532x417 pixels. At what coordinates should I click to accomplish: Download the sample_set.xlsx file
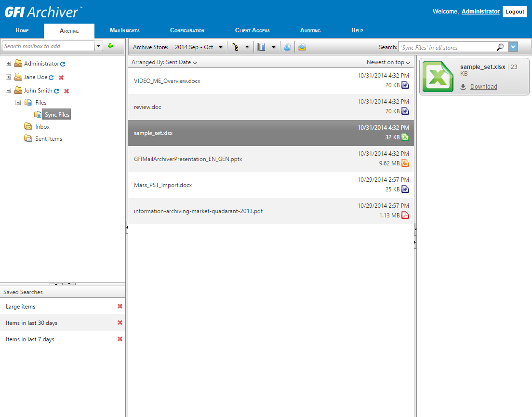point(483,86)
